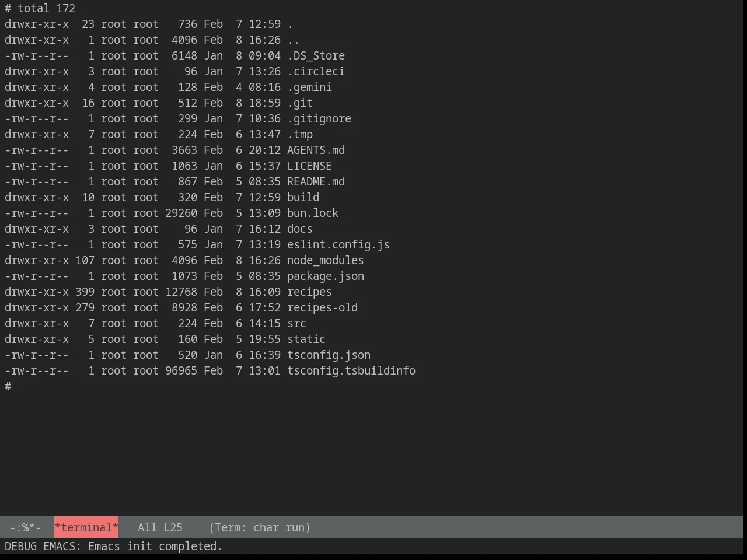Image resolution: width=747 pixels, height=560 pixels.
Task: Click on .gitignore file name
Action: (x=319, y=118)
